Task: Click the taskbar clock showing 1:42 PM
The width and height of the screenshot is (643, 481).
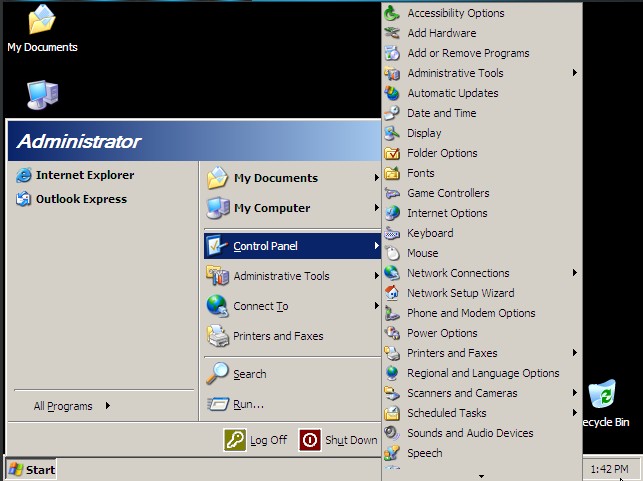Action: coord(609,469)
